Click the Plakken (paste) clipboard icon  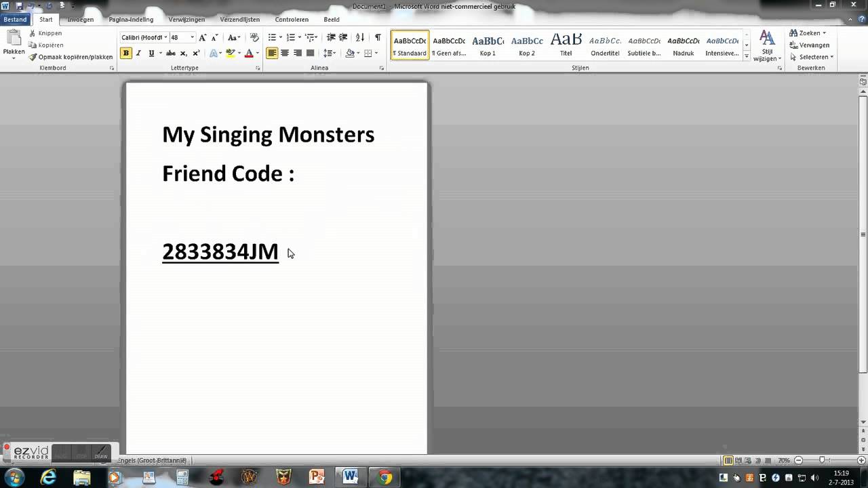14,39
